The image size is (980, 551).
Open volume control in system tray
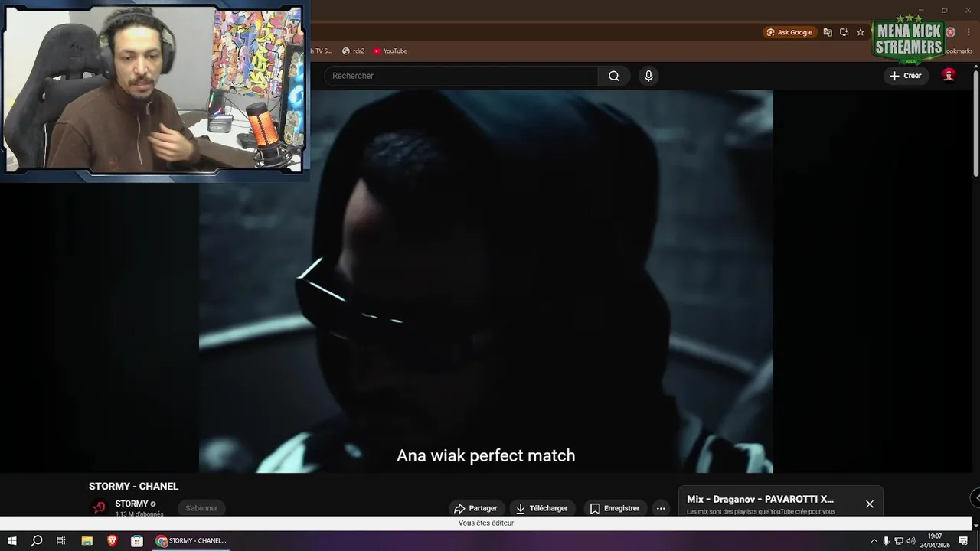click(910, 540)
